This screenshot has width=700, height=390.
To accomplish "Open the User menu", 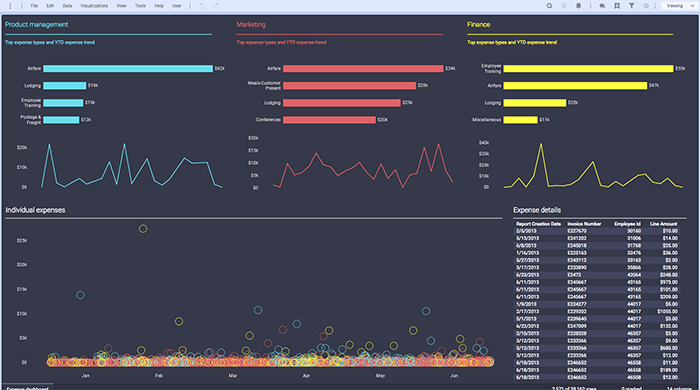I will pyautogui.click(x=177, y=6).
